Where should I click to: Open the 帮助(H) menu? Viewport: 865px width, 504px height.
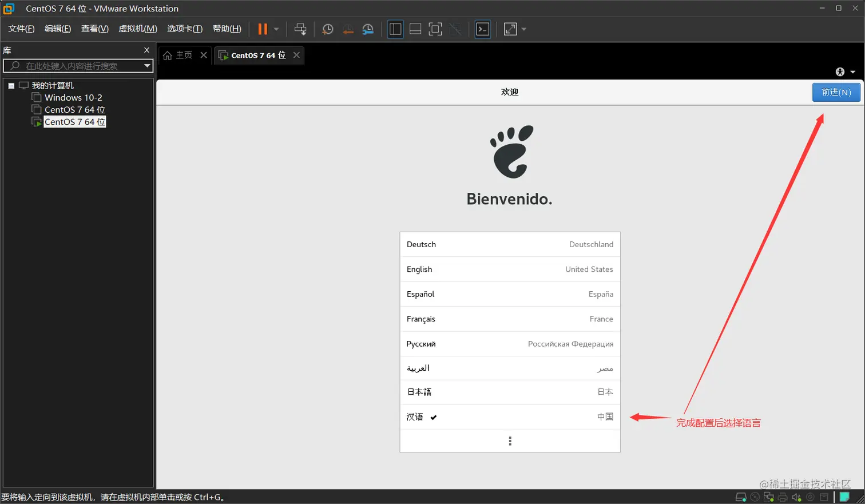tap(227, 29)
